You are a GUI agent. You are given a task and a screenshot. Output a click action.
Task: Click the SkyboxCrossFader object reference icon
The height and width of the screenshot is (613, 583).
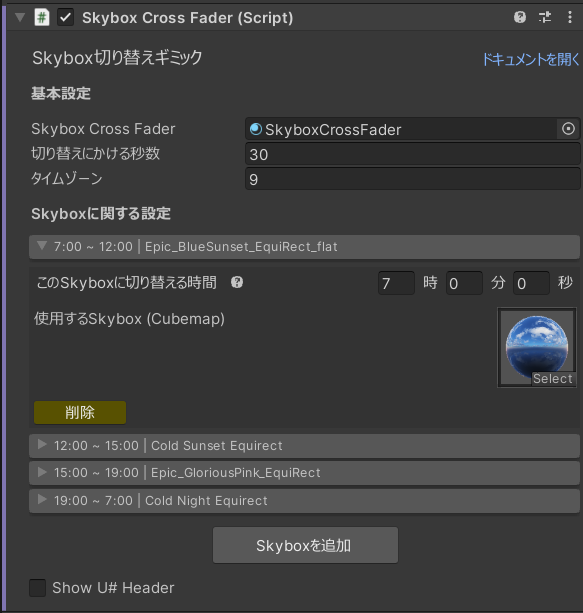256,129
